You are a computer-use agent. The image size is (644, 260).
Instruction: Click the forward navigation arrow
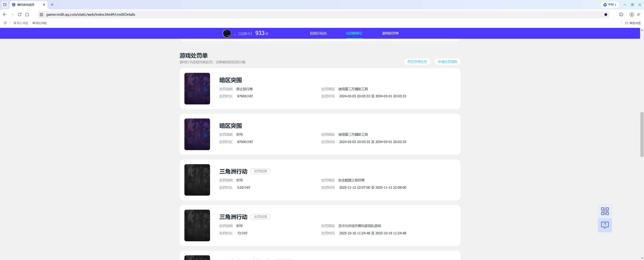pyautogui.click(x=12, y=14)
